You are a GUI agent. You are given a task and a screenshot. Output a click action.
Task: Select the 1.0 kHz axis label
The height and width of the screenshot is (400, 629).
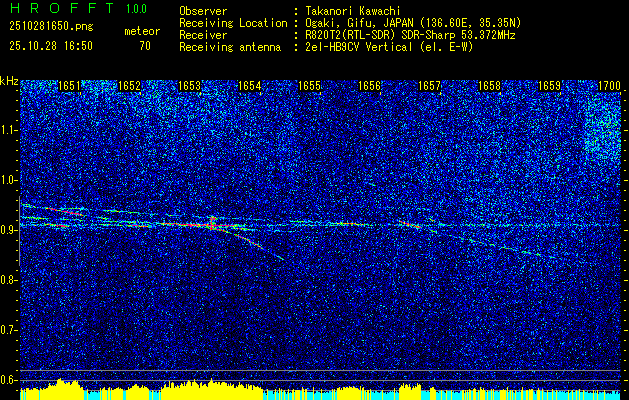[x=9, y=180]
